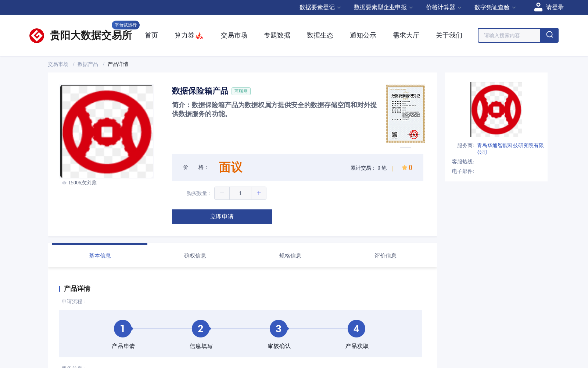Go to 首页 in navigation
Viewport: 588px width, 368px height.
(x=151, y=35)
